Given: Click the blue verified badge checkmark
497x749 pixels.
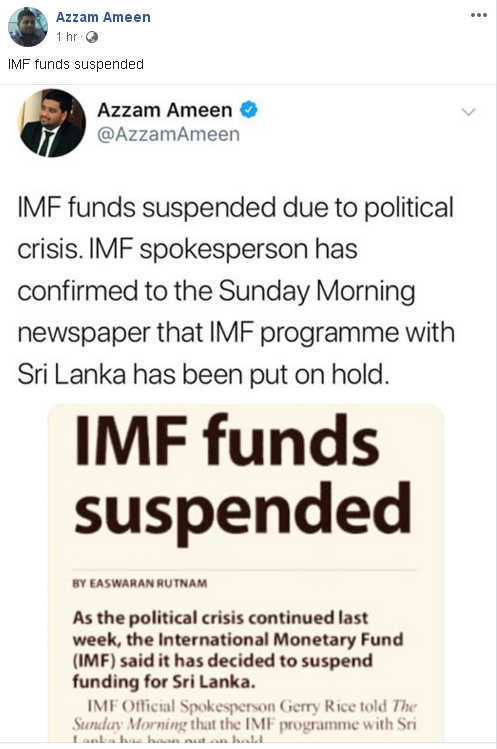Looking at the screenshot, I should tap(248, 110).
